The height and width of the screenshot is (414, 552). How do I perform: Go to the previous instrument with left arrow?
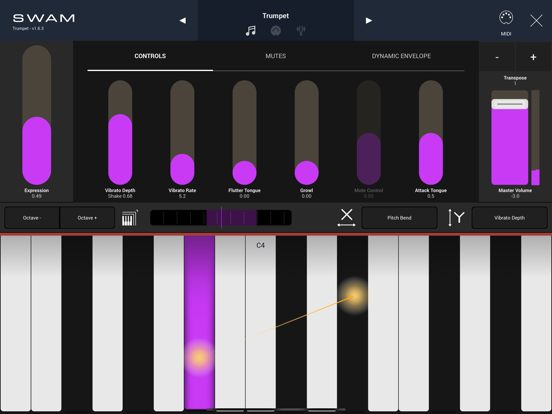click(x=183, y=20)
